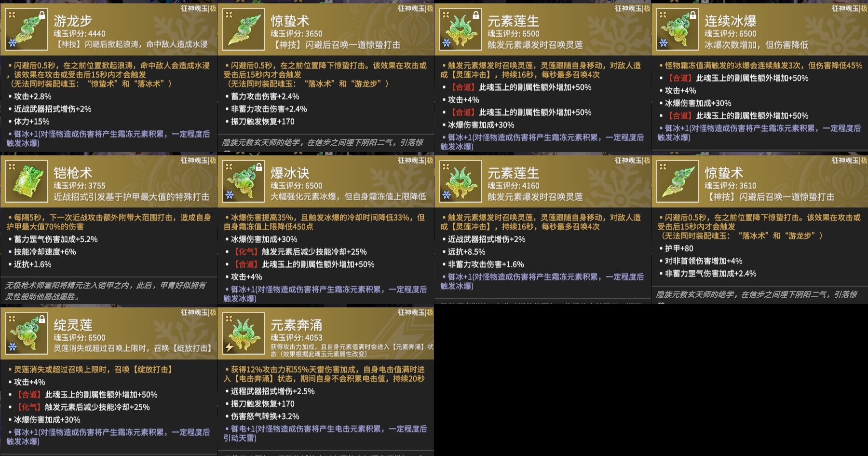Viewport: 868px width, 456px height.
Task: Select the 爆冰诀 jade icon
Action: coord(244,181)
